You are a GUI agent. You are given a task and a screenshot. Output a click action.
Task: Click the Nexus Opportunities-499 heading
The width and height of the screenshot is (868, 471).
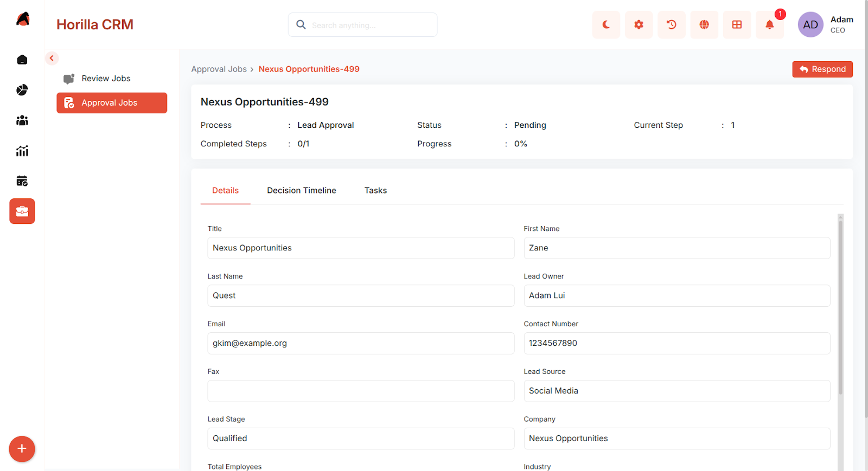point(265,102)
